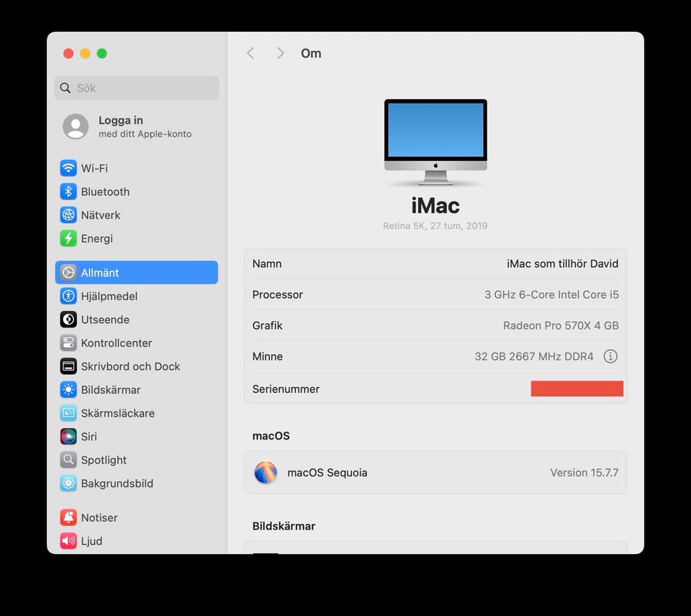Click the Spotlight magnifier icon

(68, 459)
